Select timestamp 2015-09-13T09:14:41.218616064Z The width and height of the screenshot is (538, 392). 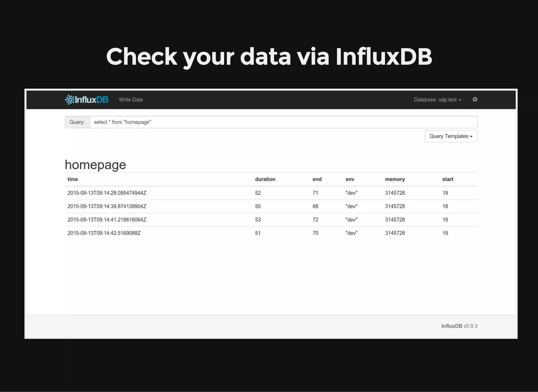107,220
